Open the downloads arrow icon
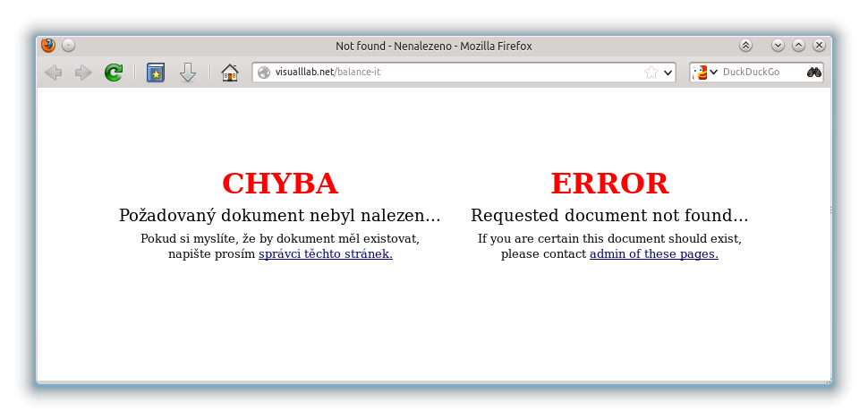This screenshot has width=868, height=420. tap(188, 73)
